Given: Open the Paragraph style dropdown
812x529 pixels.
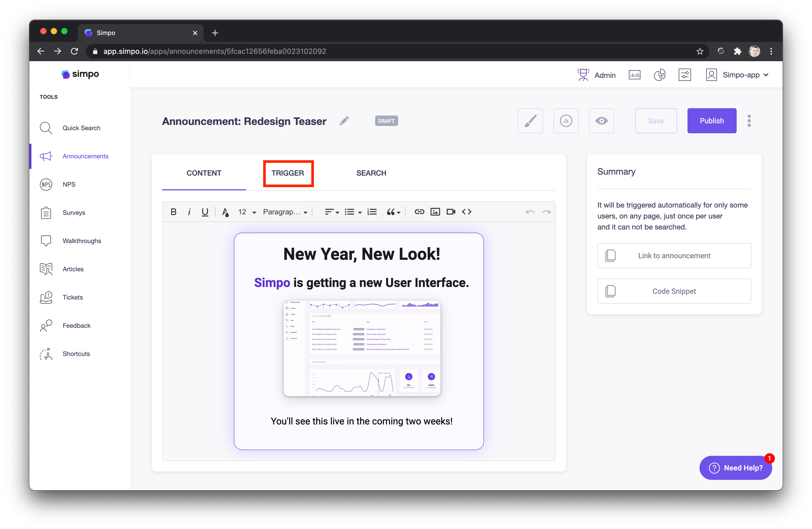Looking at the screenshot, I should 285,212.
